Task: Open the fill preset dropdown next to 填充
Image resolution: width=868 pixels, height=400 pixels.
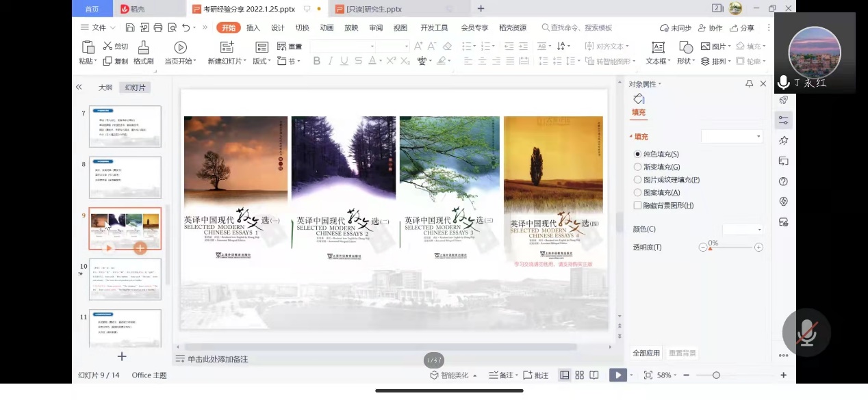Action: [732, 137]
